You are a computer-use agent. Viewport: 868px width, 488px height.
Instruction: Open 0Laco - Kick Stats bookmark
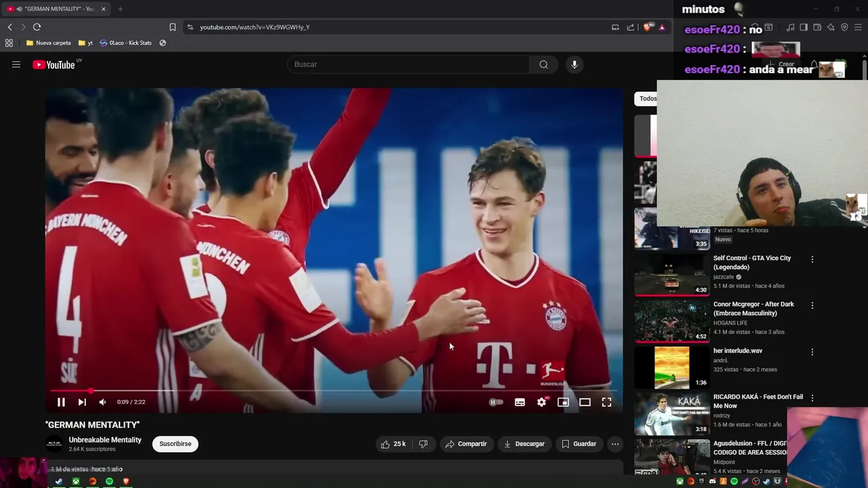pyautogui.click(x=125, y=43)
